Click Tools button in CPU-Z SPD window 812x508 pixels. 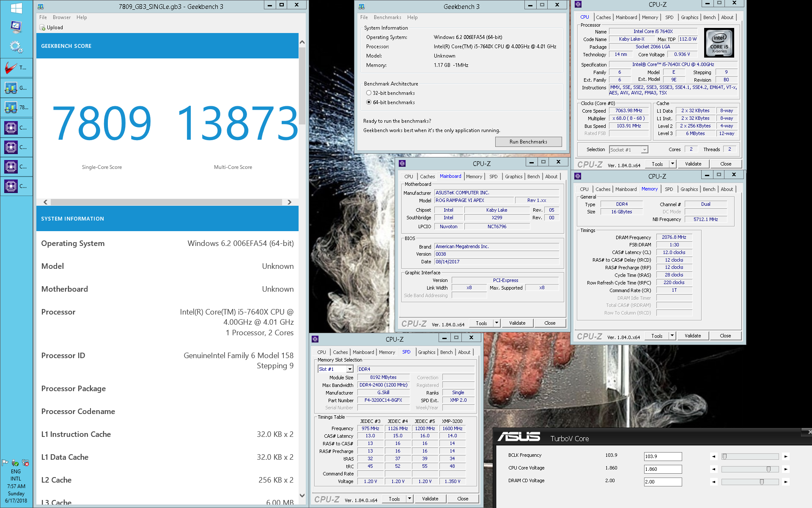point(394,499)
